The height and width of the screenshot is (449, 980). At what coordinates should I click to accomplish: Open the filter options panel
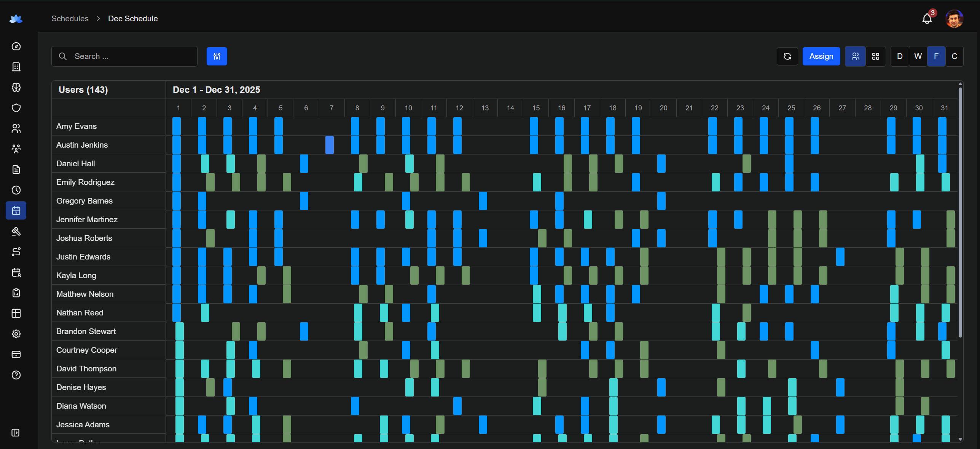(x=217, y=56)
